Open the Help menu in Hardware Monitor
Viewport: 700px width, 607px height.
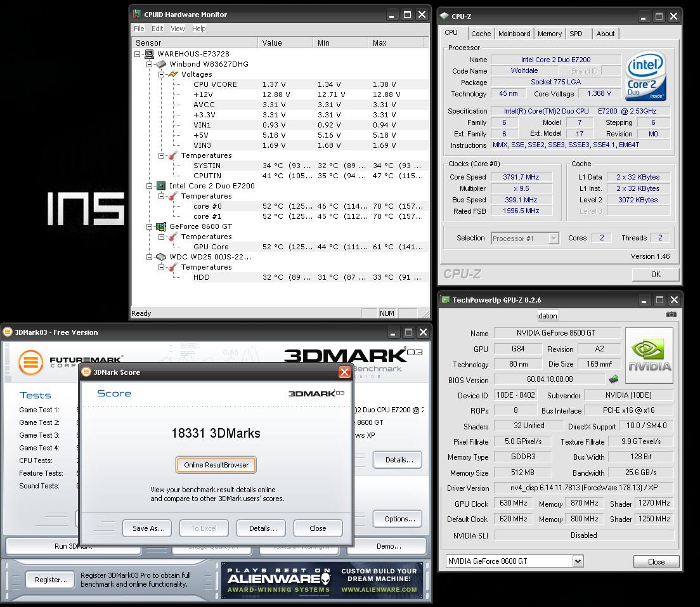(198, 29)
